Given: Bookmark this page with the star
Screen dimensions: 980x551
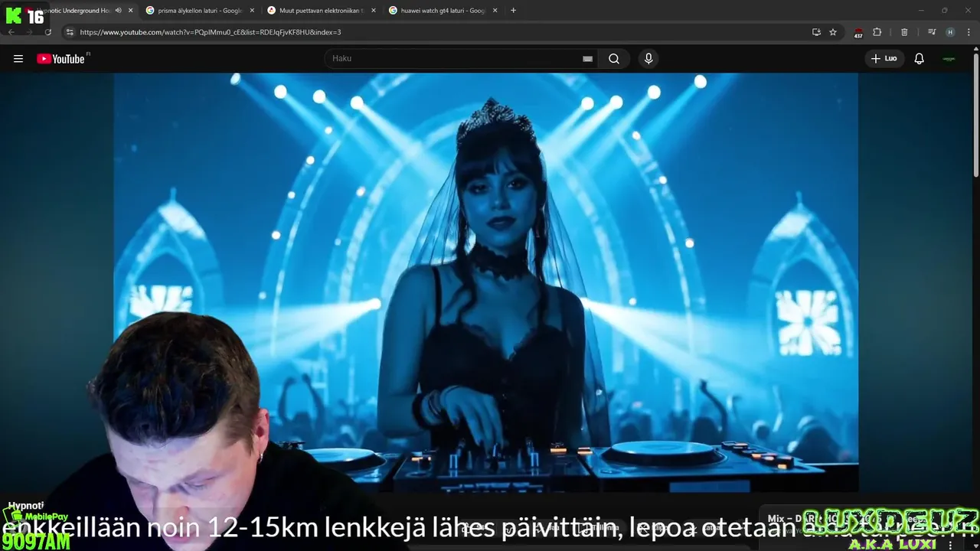Looking at the screenshot, I should (833, 32).
